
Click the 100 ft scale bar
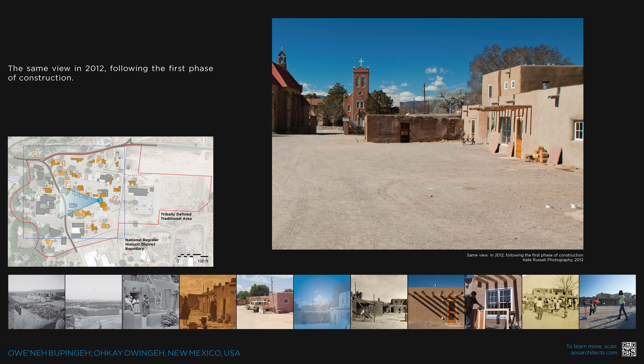[193, 256]
